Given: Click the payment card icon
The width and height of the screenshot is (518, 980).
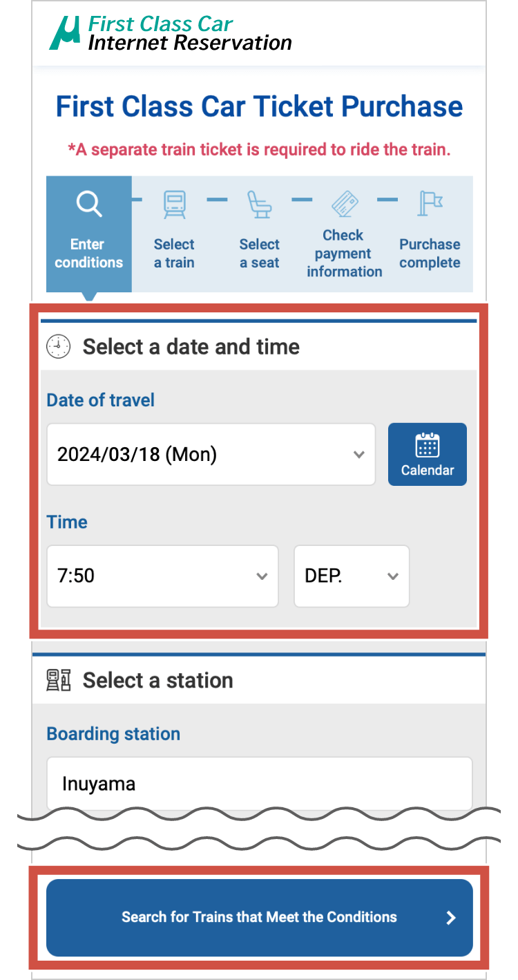Looking at the screenshot, I should (x=345, y=203).
